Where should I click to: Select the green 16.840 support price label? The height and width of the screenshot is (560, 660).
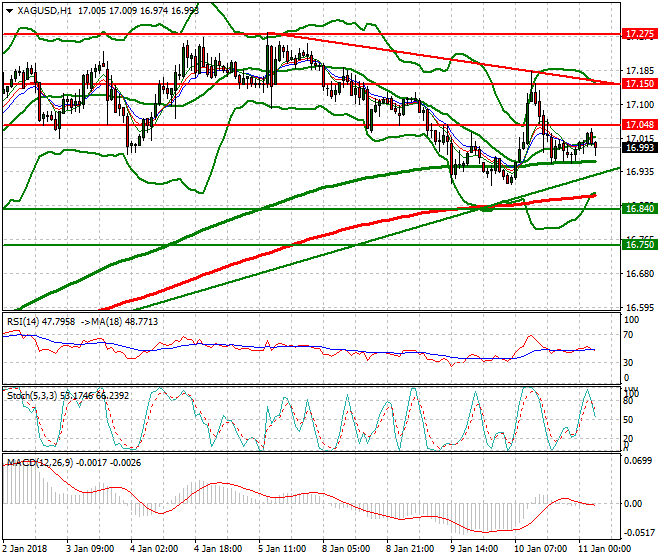point(638,208)
